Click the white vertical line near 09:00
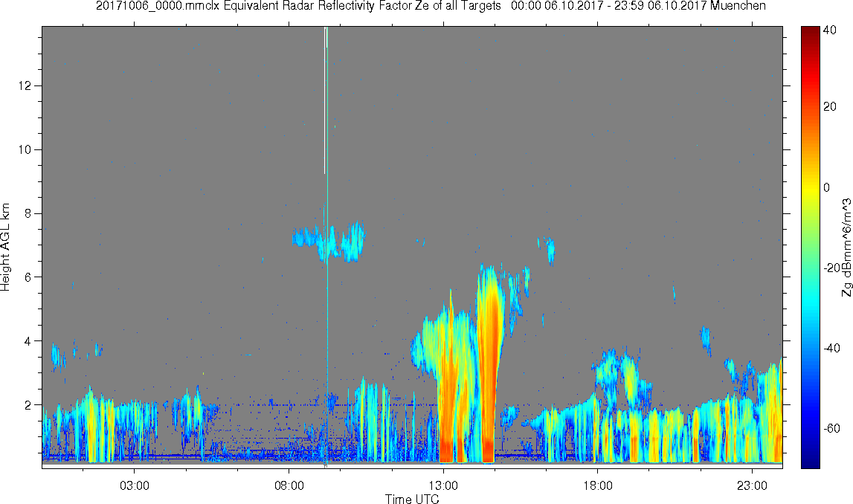The height and width of the screenshot is (504, 853). pyautogui.click(x=325, y=100)
